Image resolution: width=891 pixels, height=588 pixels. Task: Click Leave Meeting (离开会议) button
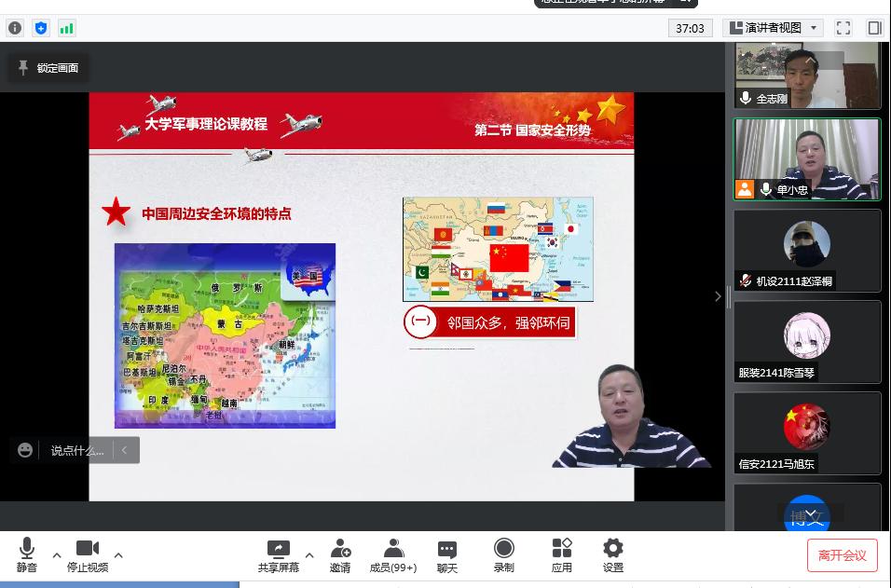click(842, 555)
